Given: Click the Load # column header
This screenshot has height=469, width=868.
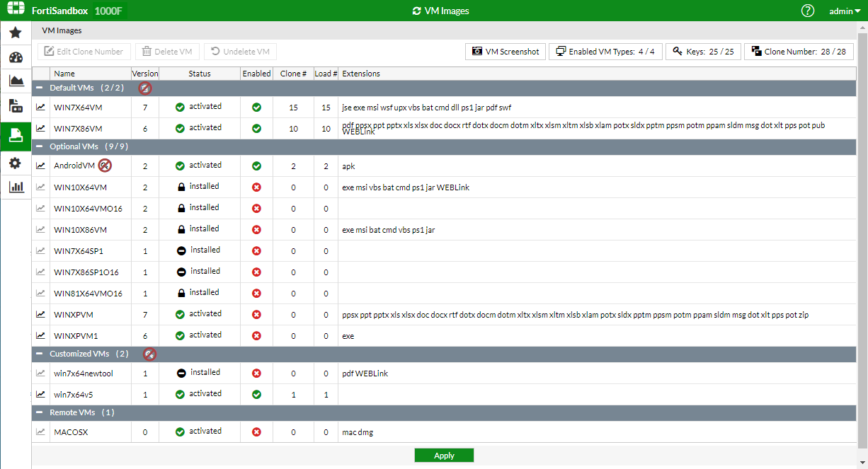Looking at the screenshot, I should click(x=326, y=74).
